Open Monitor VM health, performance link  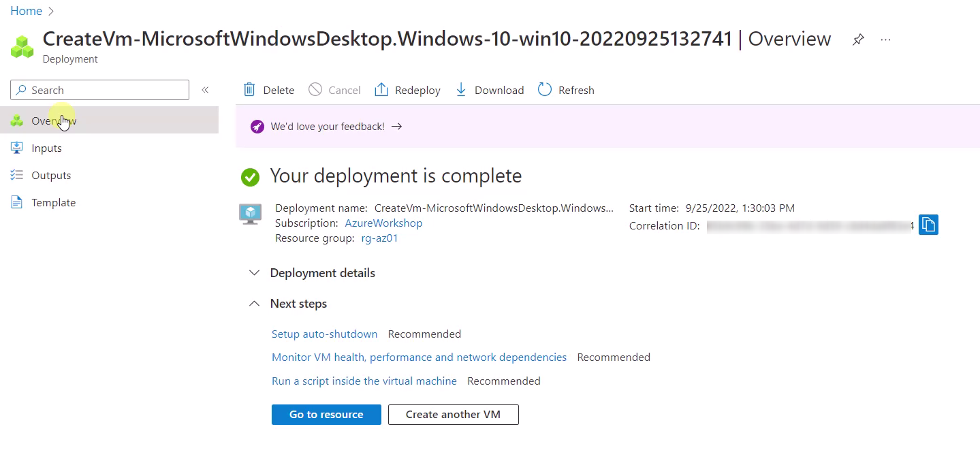click(419, 357)
